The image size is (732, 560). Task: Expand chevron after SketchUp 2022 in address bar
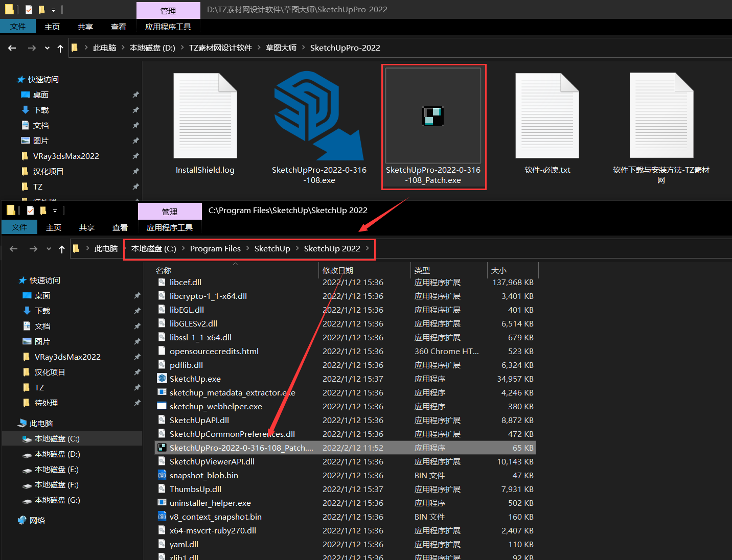point(367,248)
